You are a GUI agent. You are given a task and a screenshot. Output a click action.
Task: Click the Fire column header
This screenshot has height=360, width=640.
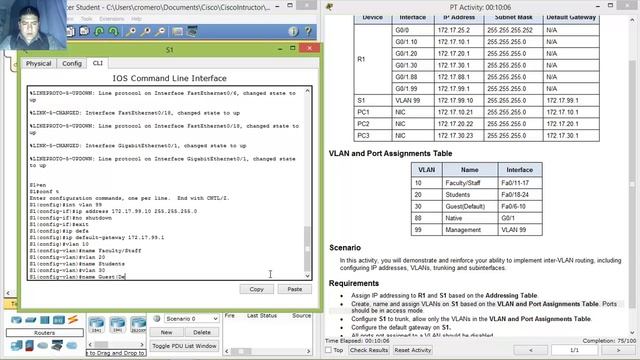point(229,316)
